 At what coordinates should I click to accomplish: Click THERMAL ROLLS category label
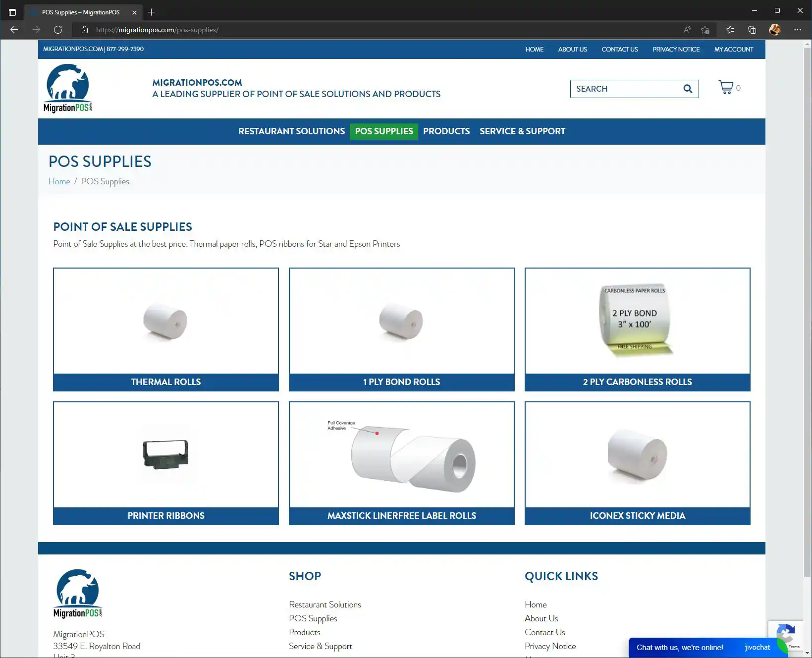[166, 382]
